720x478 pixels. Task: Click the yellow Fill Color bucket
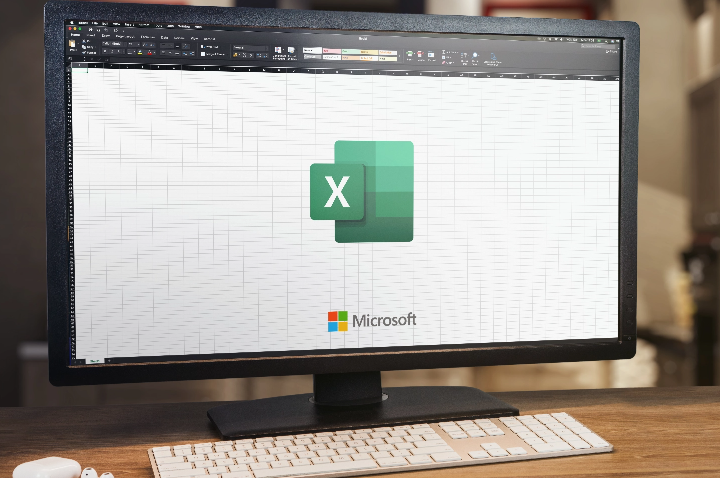click(x=140, y=52)
